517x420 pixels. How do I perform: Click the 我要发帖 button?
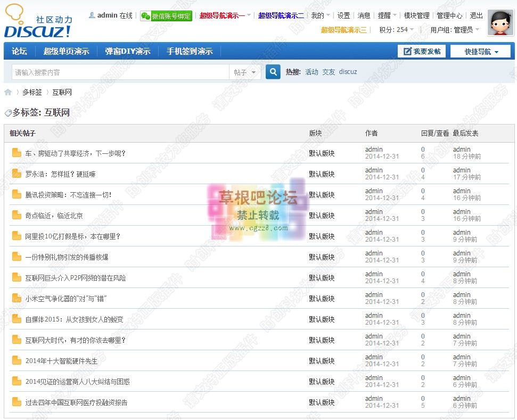tap(422, 51)
